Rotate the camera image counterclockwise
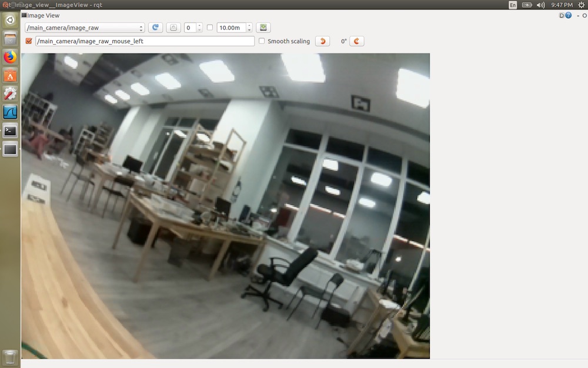This screenshot has width=588, height=368. [322, 41]
